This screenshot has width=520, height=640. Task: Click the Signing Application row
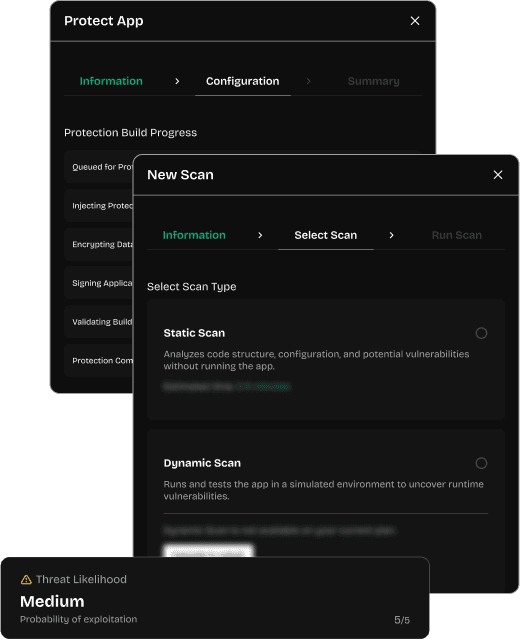pyautogui.click(x=99, y=283)
